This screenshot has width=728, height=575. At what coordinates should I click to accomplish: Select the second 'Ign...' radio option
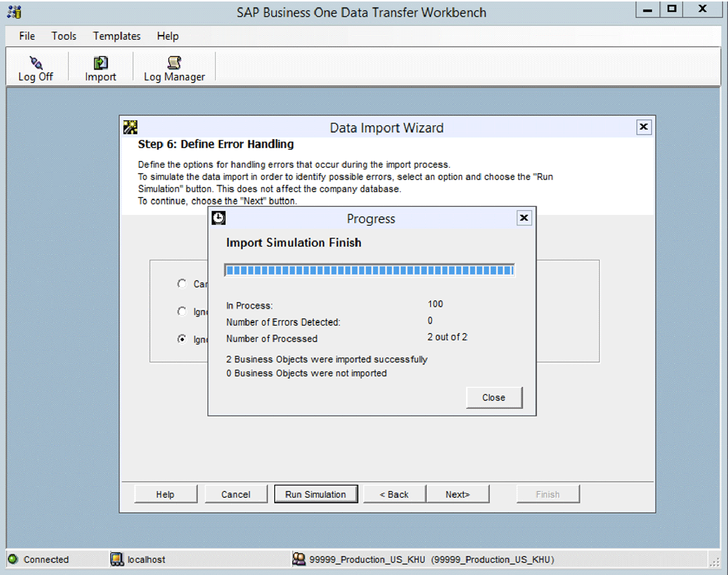click(x=182, y=311)
